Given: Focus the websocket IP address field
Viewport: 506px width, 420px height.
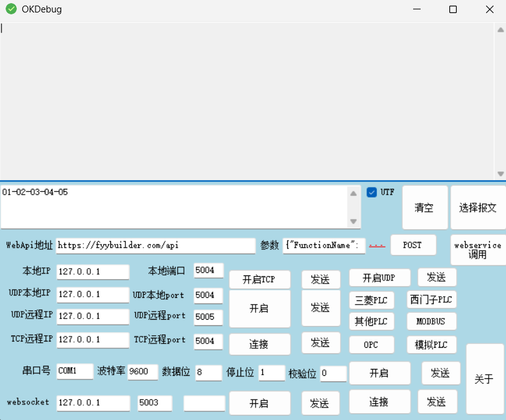Looking at the screenshot, I should [x=93, y=403].
